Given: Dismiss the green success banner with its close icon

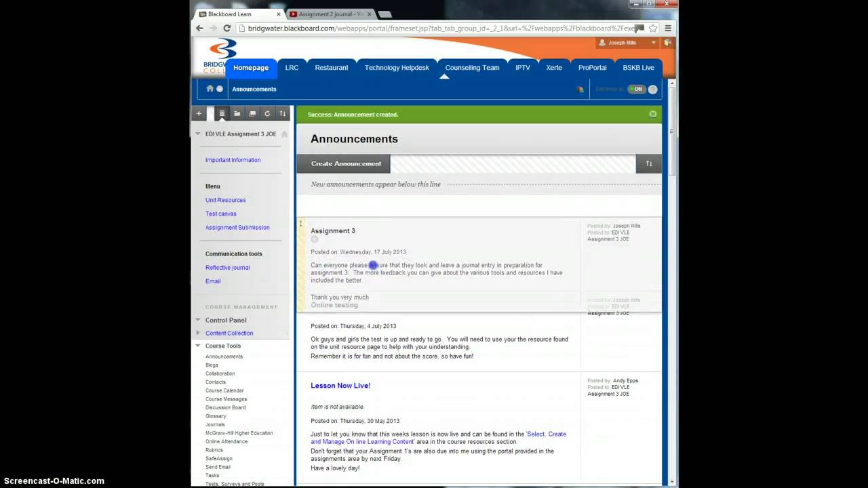Looking at the screenshot, I should tap(653, 114).
